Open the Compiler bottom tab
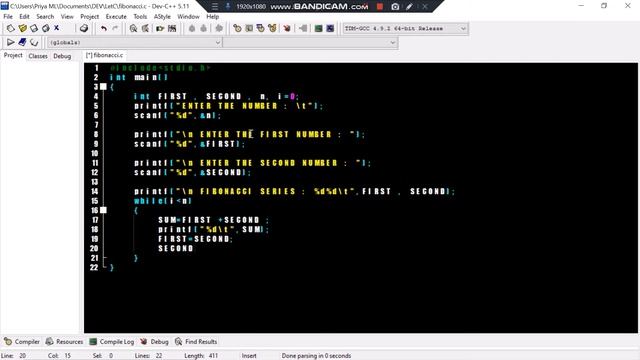 coord(22,342)
